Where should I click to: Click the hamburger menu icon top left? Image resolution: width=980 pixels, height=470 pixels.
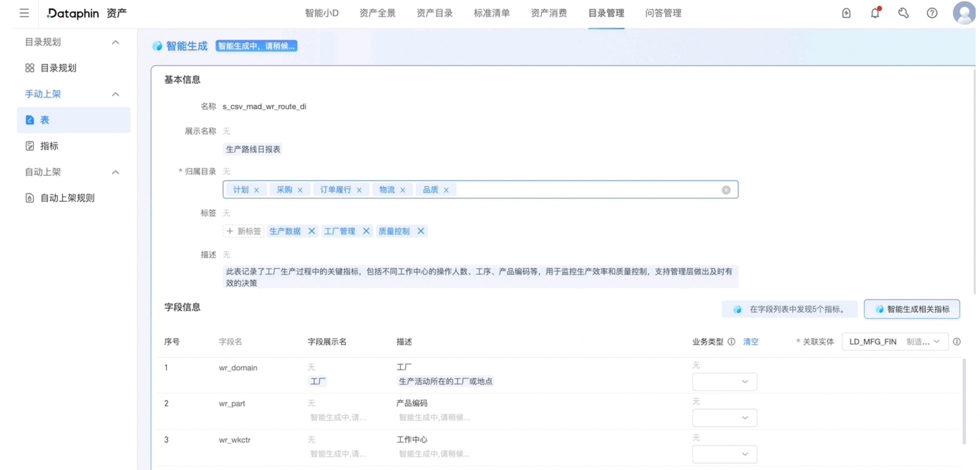tap(24, 13)
